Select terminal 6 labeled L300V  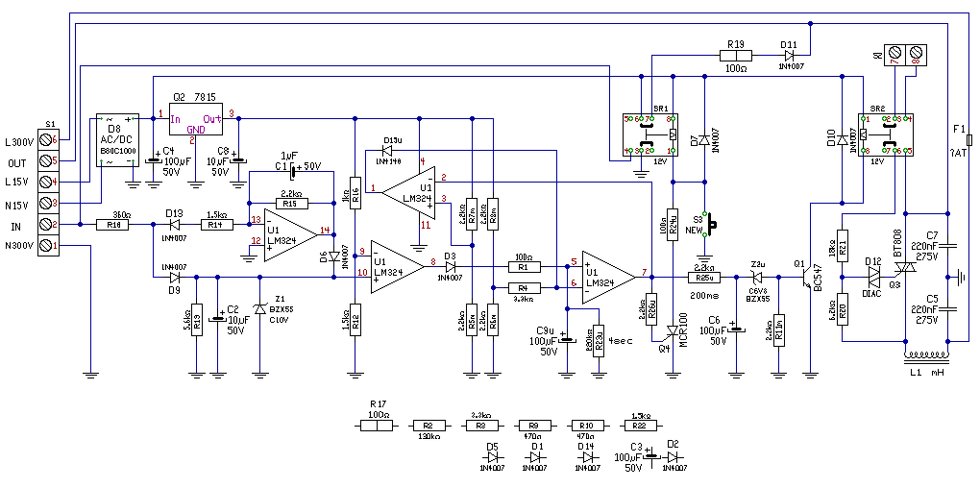(48, 140)
